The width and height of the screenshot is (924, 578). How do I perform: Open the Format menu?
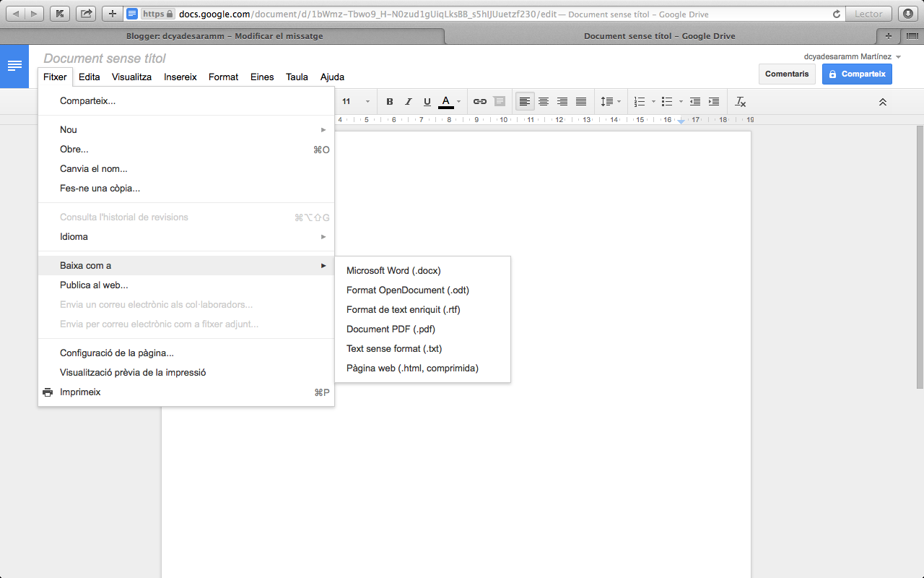(223, 77)
